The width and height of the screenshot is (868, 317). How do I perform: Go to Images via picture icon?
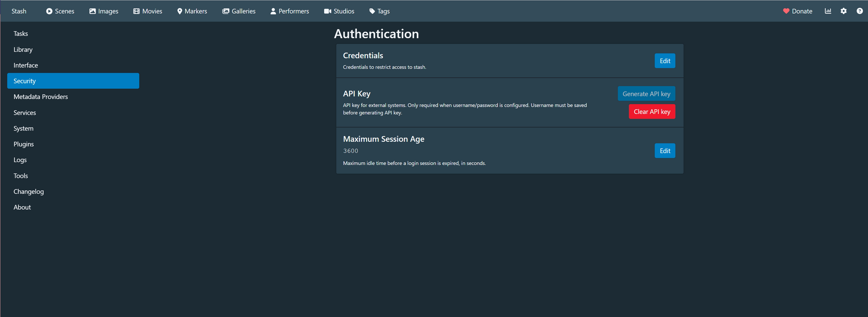coord(92,11)
